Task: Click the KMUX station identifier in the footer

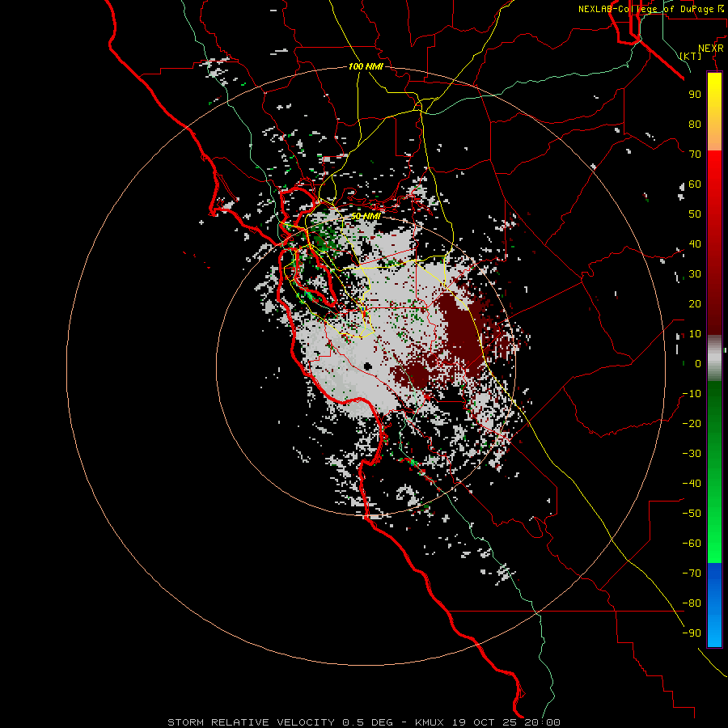Action: (430, 722)
